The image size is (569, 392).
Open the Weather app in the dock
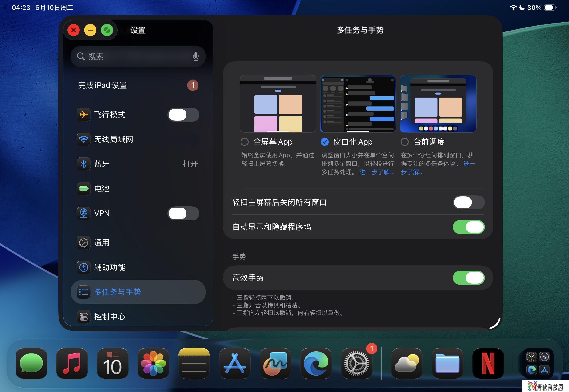pyautogui.click(x=407, y=363)
